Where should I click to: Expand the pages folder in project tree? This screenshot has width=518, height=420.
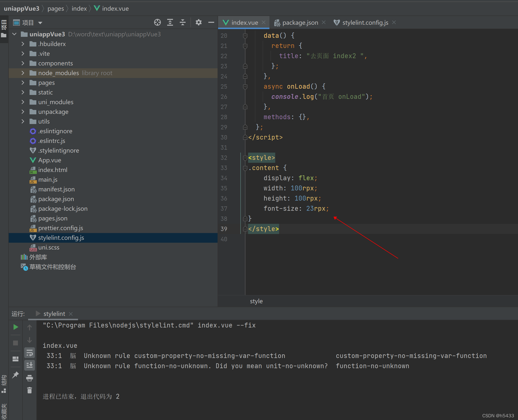[23, 83]
